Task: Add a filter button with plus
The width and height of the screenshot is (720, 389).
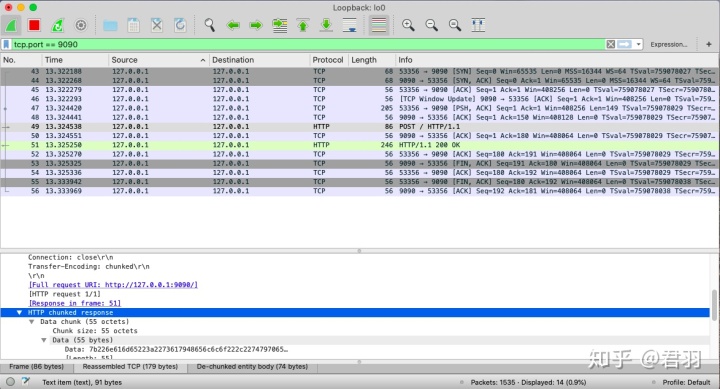Action: coord(709,45)
